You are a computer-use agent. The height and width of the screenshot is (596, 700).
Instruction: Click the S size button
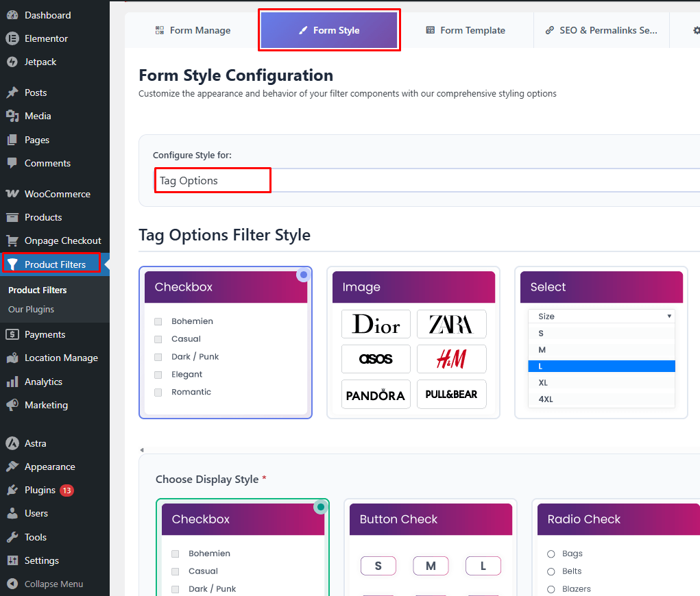click(378, 566)
